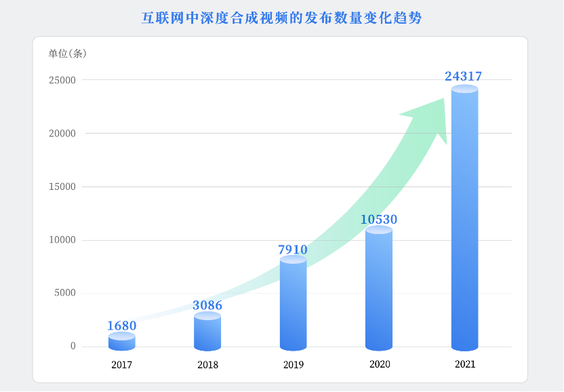Select the 2021 x-axis year label

(x=465, y=364)
